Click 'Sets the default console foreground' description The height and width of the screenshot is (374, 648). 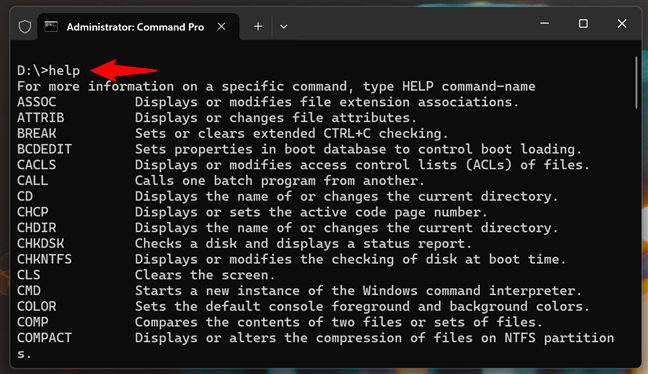click(x=362, y=306)
